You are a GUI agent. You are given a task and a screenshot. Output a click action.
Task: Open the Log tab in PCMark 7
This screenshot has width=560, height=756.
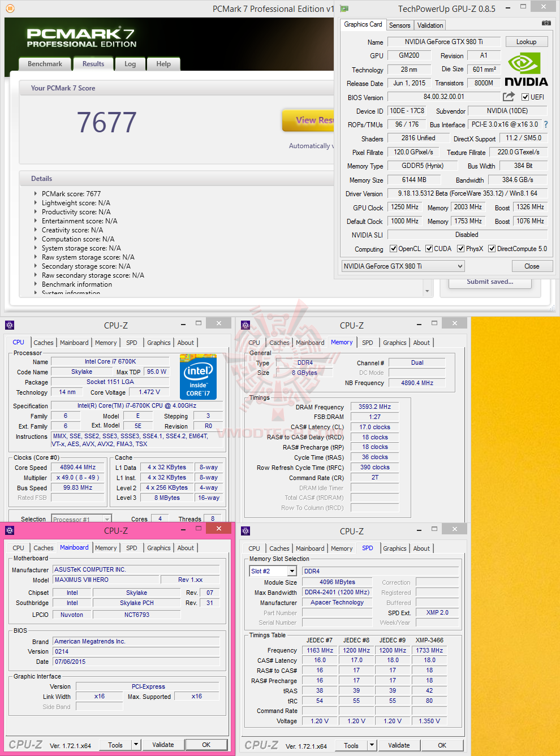pyautogui.click(x=130, y=64)
